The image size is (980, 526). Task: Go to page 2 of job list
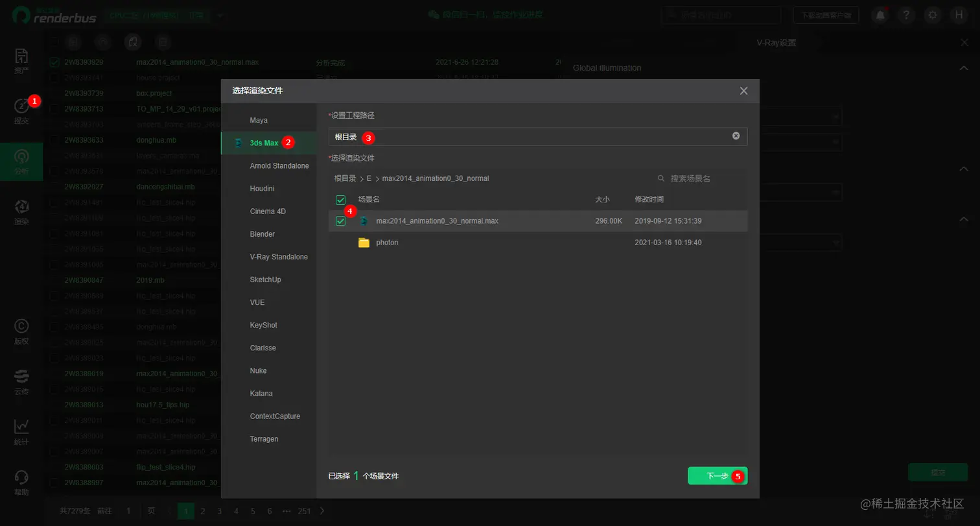[203, 511]
